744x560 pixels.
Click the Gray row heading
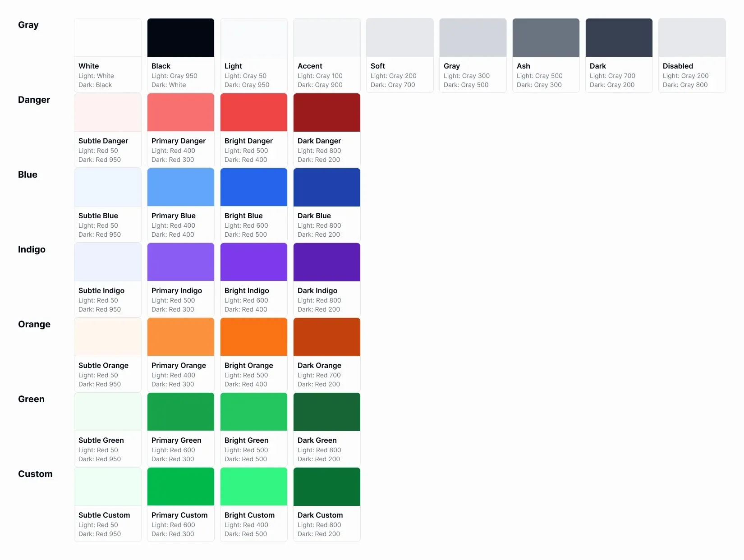point(28,25)
